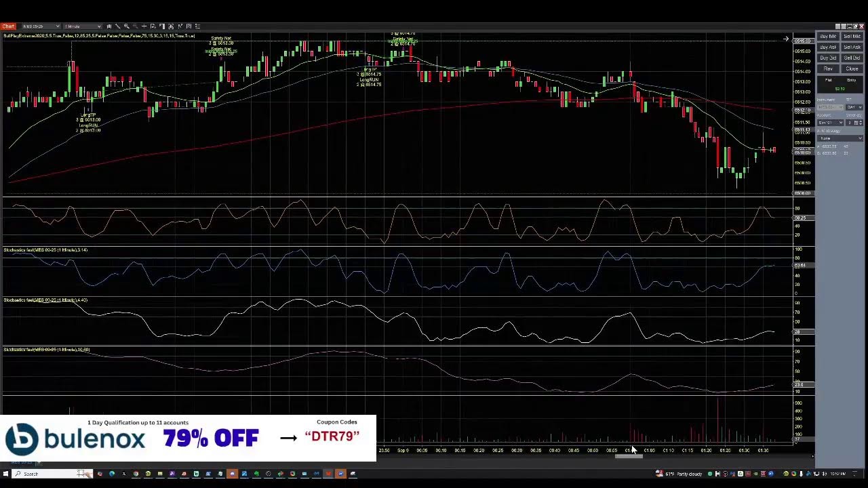Click the arrow icon beside the price axis
The width and height of the screenshot is (868, 488).
click(786, 39)
